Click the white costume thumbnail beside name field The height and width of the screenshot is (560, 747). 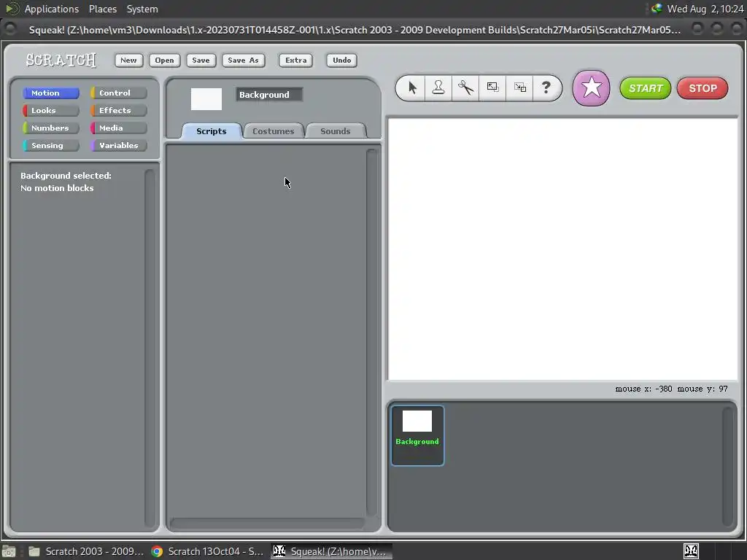pos(206,99)
